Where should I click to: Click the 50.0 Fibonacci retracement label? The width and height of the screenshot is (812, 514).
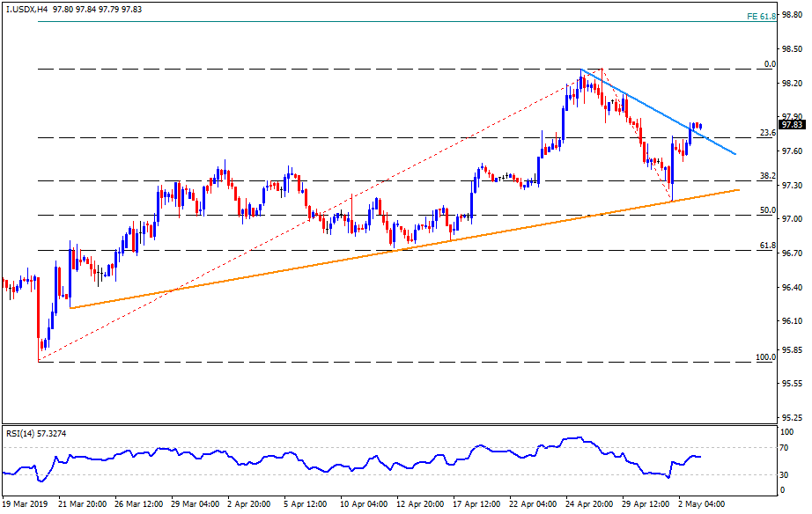point(767,210)
